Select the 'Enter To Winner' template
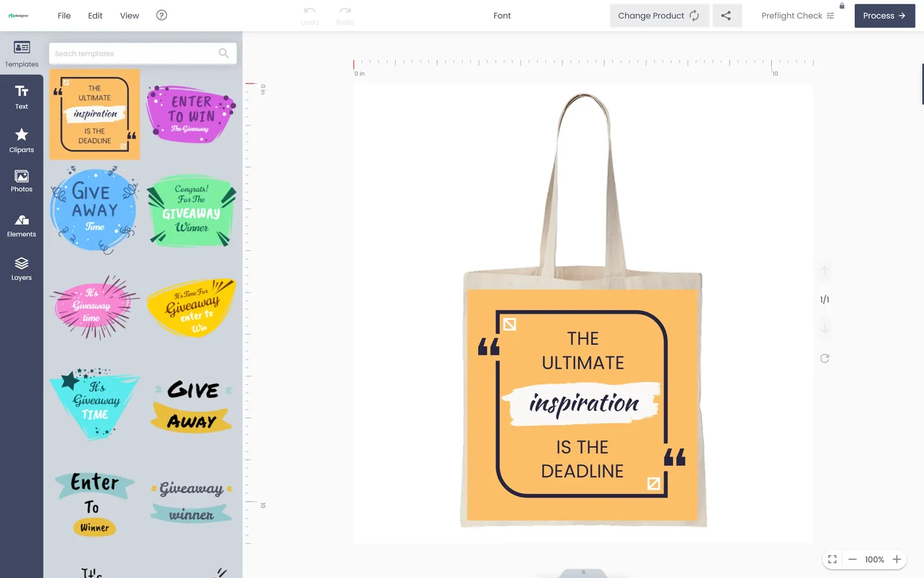The height and width of the screenshot is (578, 924). pyautogui.click(x=94, y=504)
